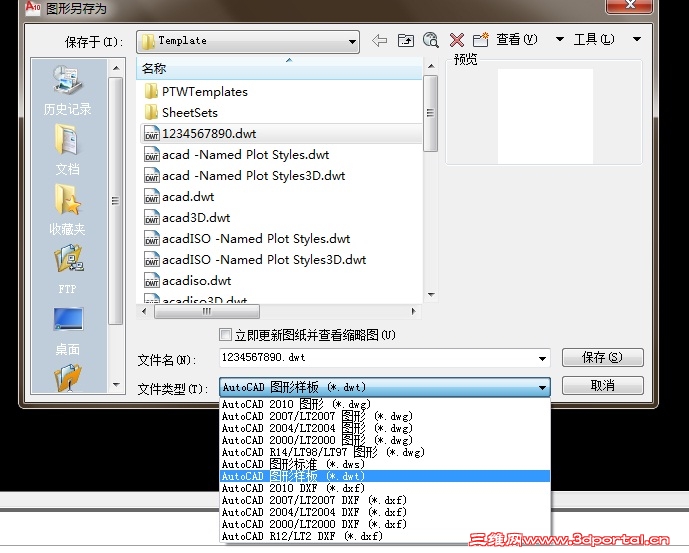Delete selected file with red X
Image resolution: width=689 pixels, height=553 pixels.
tap(457, 40)
